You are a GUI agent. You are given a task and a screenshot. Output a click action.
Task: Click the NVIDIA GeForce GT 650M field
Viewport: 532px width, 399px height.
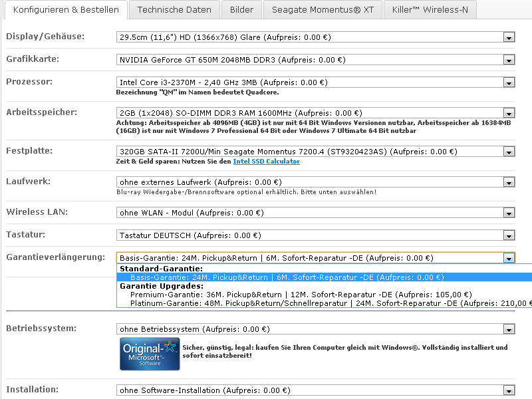tap(315, 60)
